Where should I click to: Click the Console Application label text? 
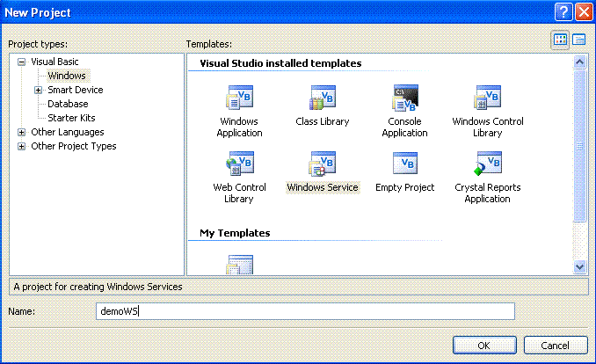click(405, 127)
